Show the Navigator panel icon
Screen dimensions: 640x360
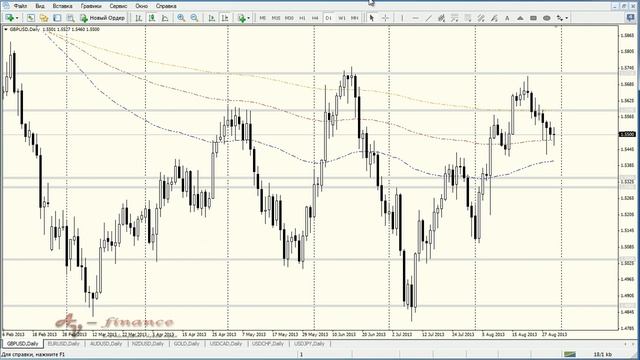click(57, 18)
